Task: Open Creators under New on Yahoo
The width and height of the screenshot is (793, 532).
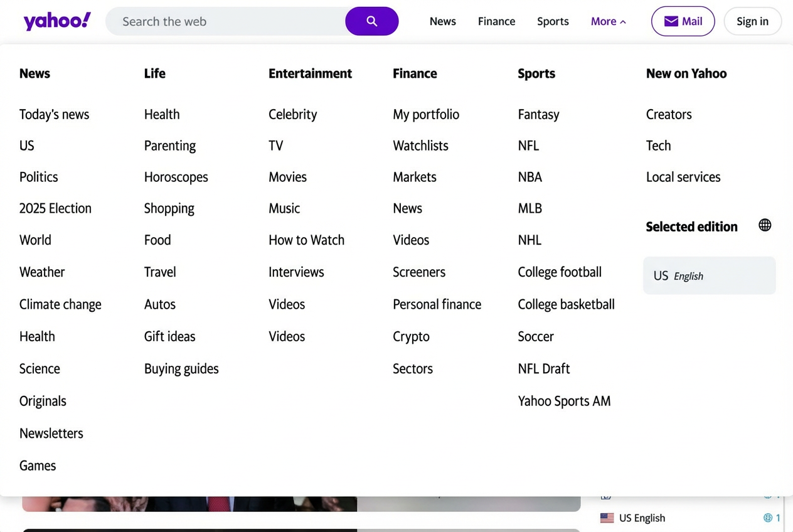Action: point(669,114)
